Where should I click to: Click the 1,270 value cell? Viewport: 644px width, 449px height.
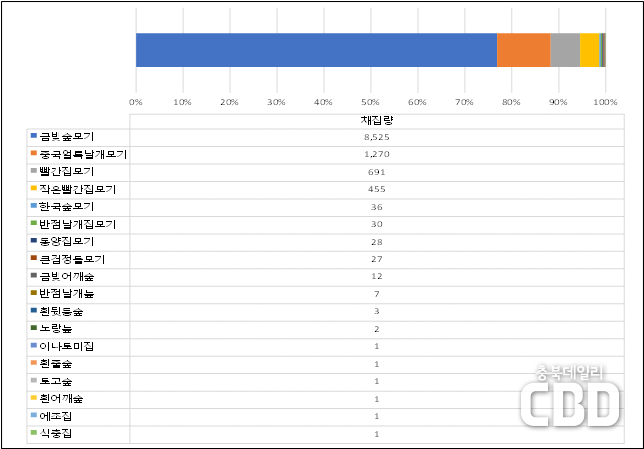tap(376, 154)
